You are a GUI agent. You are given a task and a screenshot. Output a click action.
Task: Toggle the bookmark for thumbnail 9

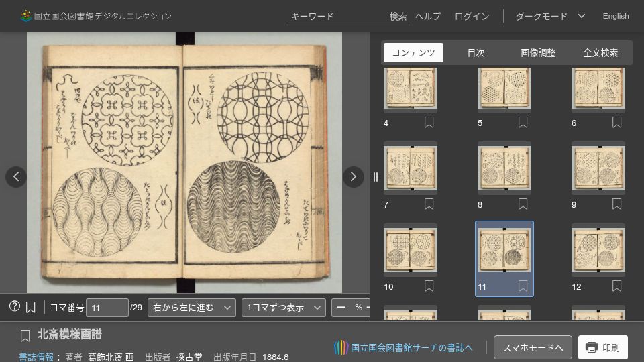click(616, 204)
